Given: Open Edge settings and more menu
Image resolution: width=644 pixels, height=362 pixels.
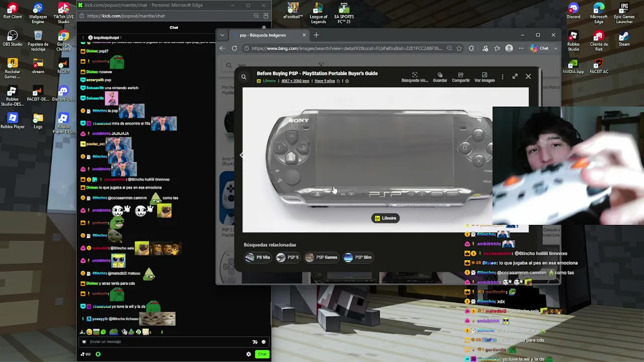Looking at the screenshot, I should (521, 48).
